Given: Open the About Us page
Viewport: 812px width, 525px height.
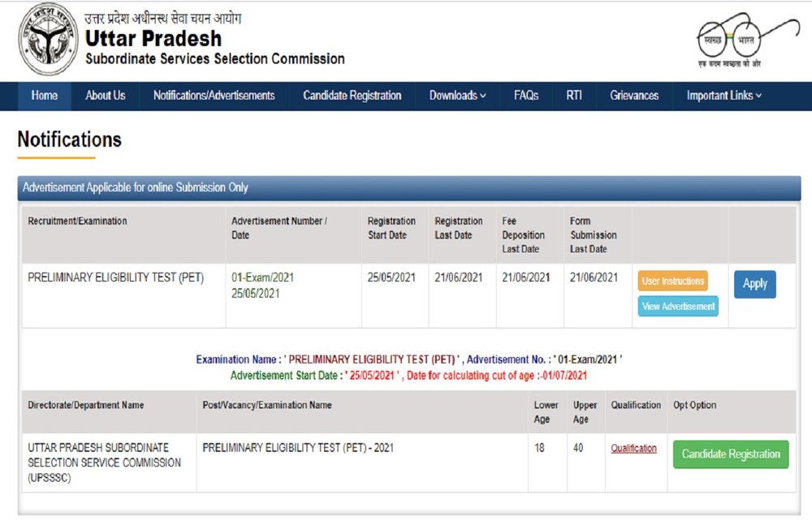Looking at the screenshot, I should pos(106,96).
